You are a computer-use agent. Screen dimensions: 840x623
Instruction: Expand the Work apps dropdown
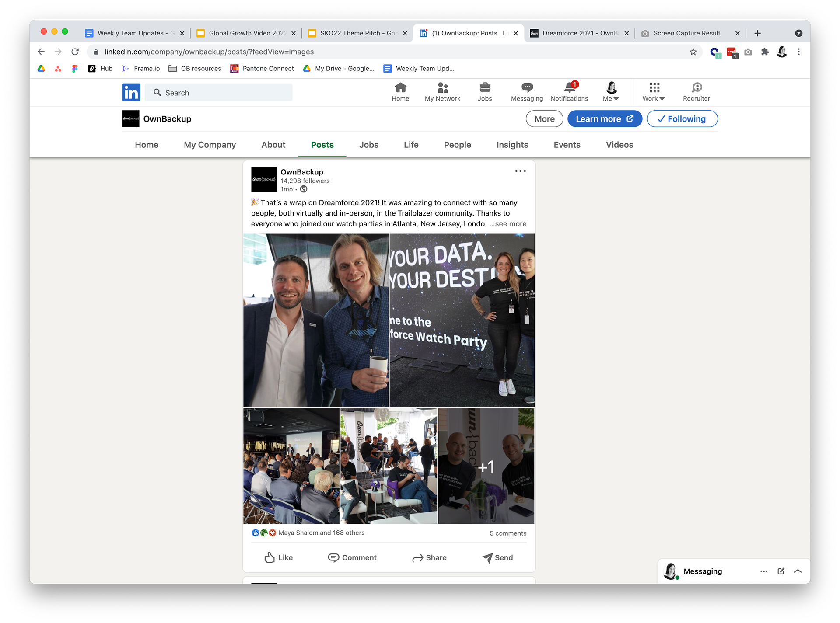[654, 91]
